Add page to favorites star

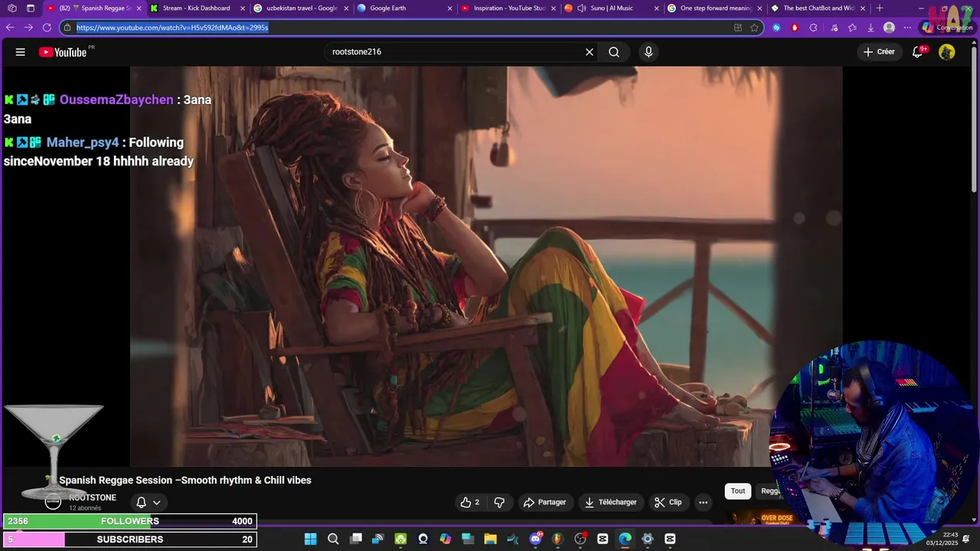coord(755,28)
